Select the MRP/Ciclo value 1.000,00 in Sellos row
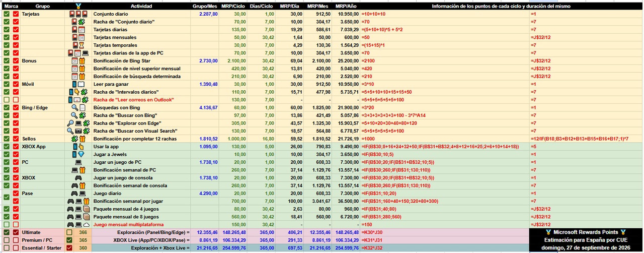Screen dimensions: 644x253 pyautogui.click(x=236, y=139)
